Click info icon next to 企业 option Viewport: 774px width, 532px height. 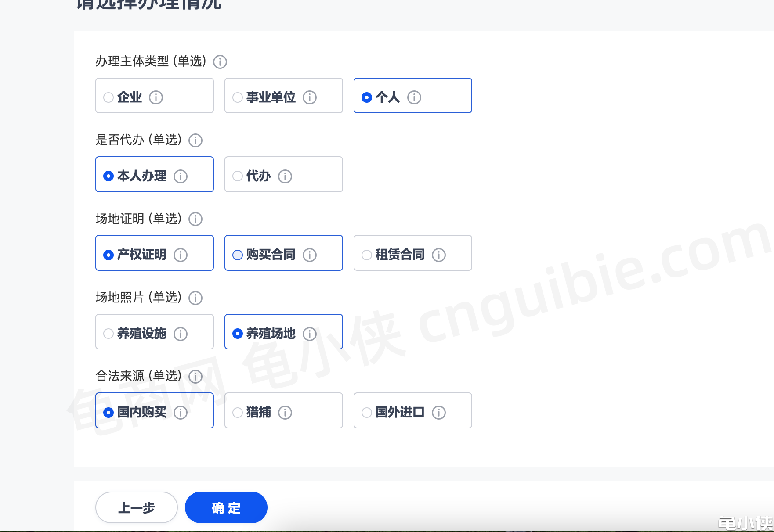pos(156,97)
